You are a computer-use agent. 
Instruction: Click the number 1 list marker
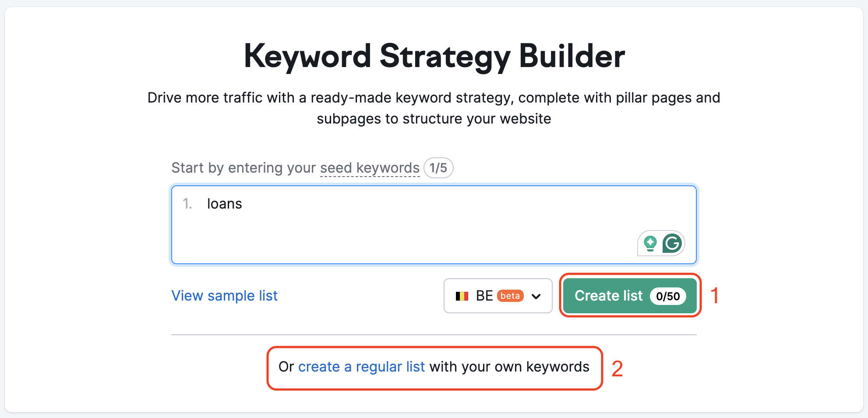click(x=187, y=204)
